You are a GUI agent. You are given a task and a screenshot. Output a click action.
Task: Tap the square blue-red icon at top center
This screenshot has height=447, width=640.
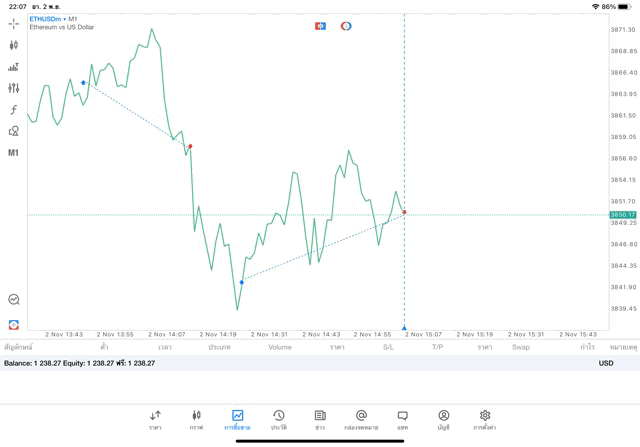point(320,26)
